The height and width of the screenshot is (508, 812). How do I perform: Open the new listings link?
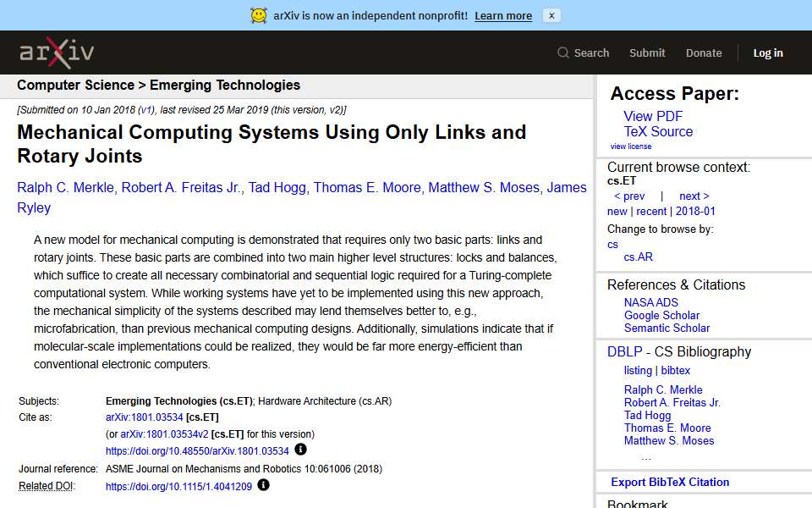pyautogui.click(x=617, y=211)
